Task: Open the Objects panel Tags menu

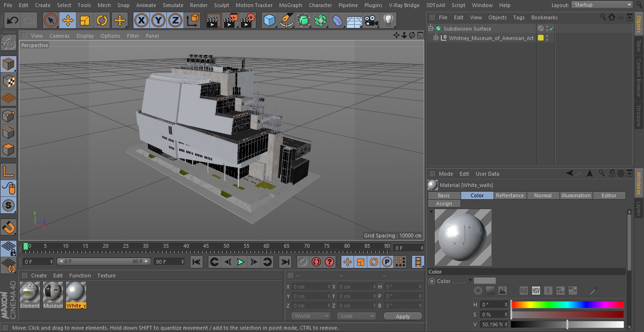Action: tap(519, 17)
